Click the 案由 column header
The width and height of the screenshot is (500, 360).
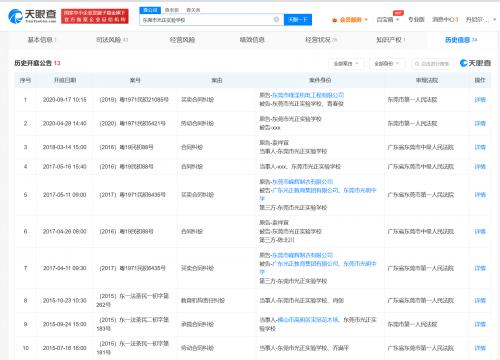click(217, 80)
